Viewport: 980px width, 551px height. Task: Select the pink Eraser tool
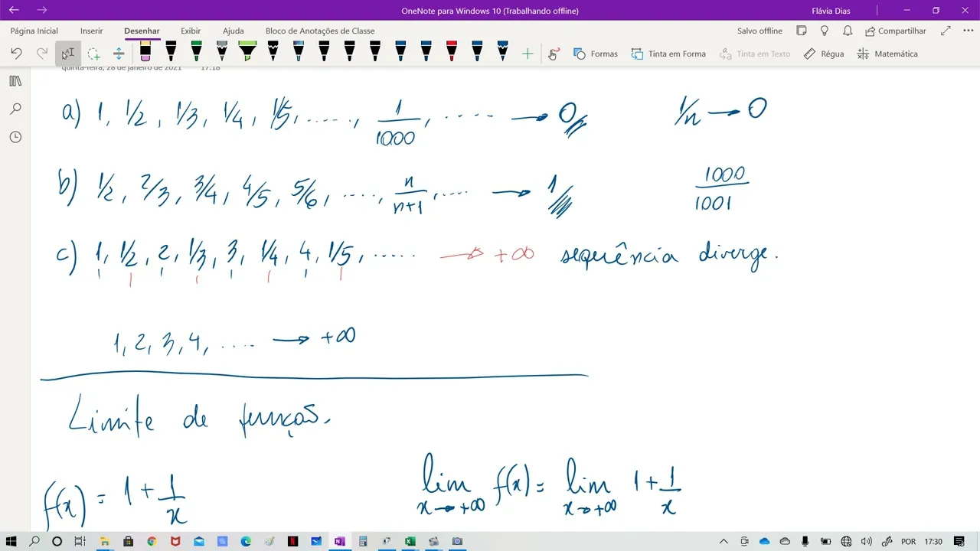tap(145, 52)
